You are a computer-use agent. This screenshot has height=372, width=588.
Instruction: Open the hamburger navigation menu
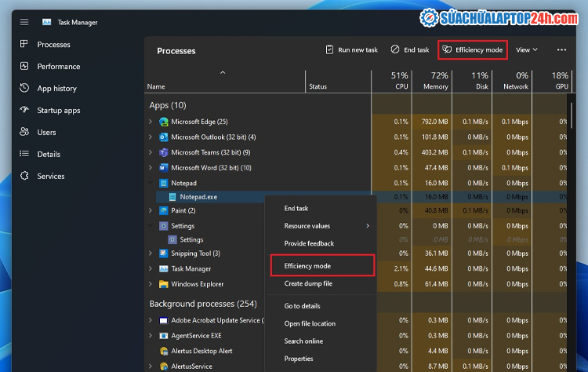click(24, 22)
